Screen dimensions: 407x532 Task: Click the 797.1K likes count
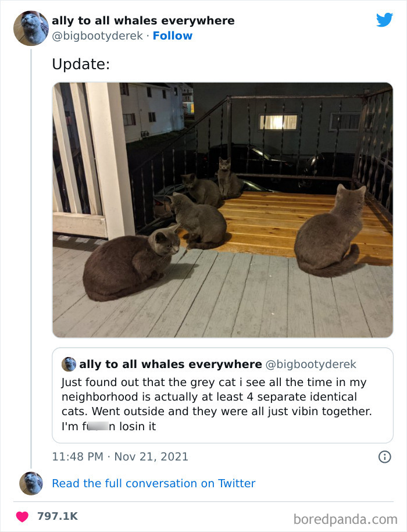coord(57,516)
